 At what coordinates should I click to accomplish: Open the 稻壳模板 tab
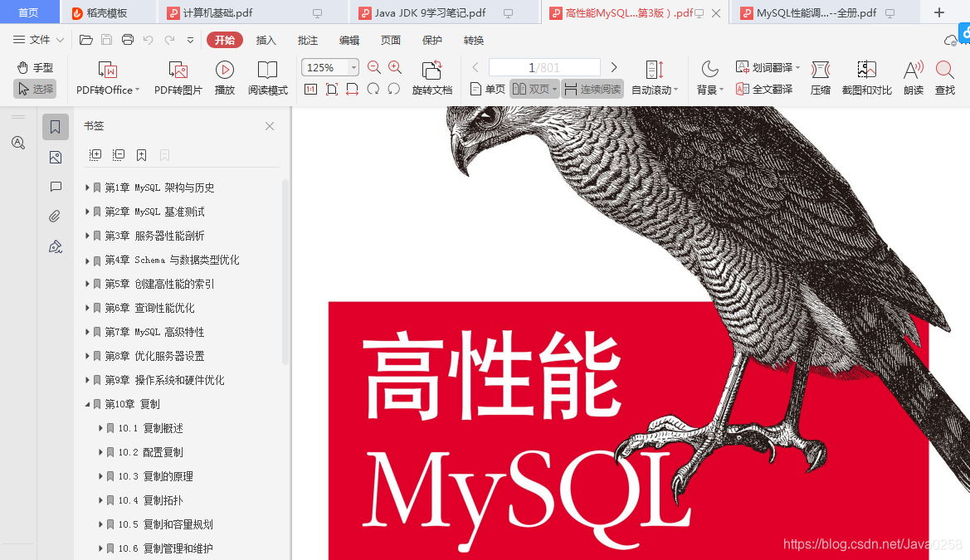[x=107, y=13]
